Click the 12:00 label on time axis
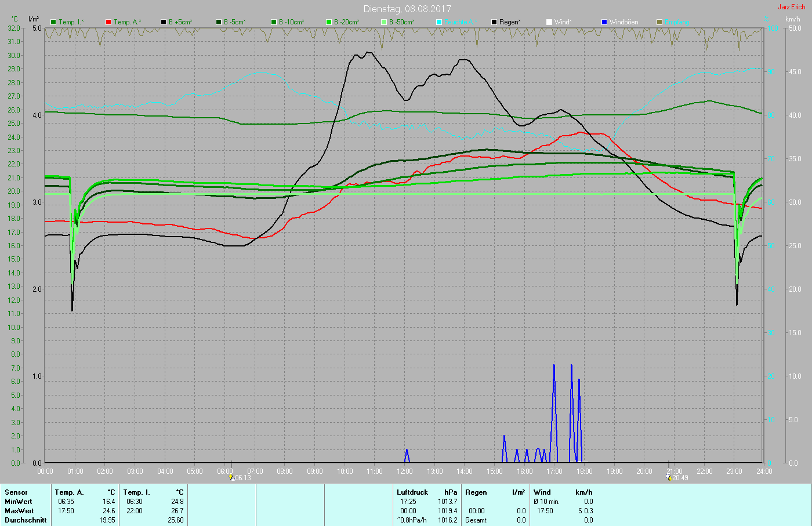The image size is (812, 526). pyautogui.click(x=405, y=471)
